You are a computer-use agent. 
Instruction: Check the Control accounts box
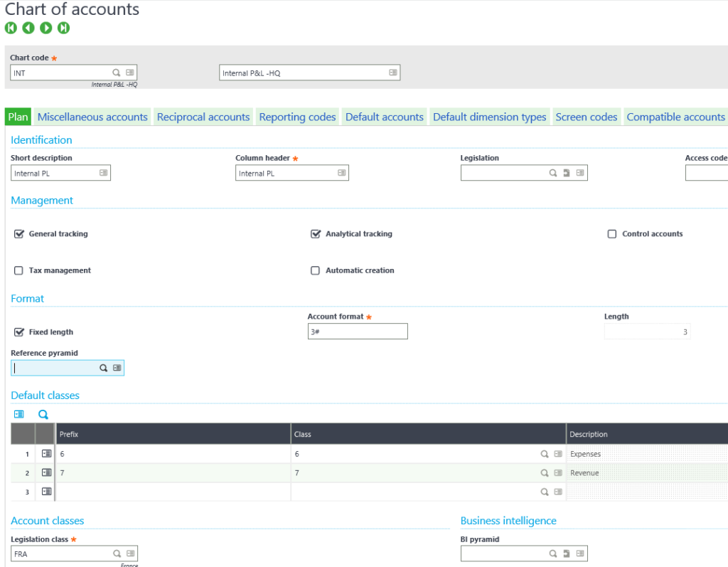[x=611, y=233]
